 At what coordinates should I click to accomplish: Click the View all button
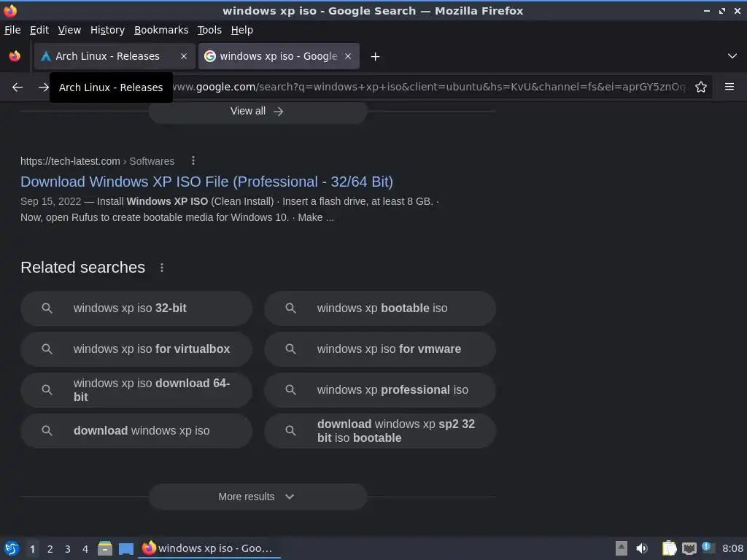point(258,111)
